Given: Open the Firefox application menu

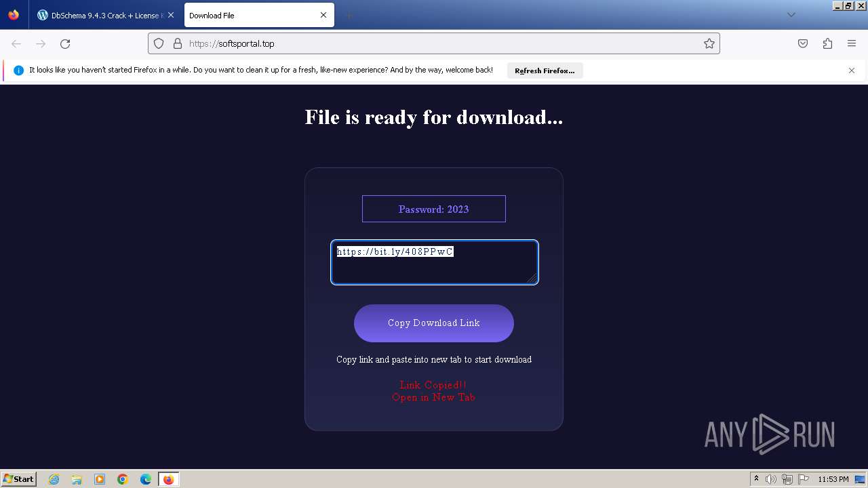Looking at the screenshot, I should (852, 43).
